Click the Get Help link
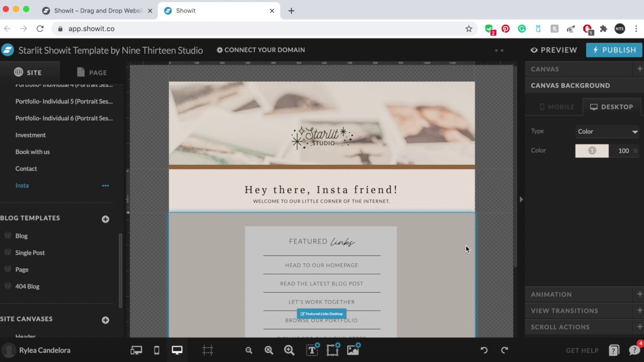The image size is (644, 362). 582,350
